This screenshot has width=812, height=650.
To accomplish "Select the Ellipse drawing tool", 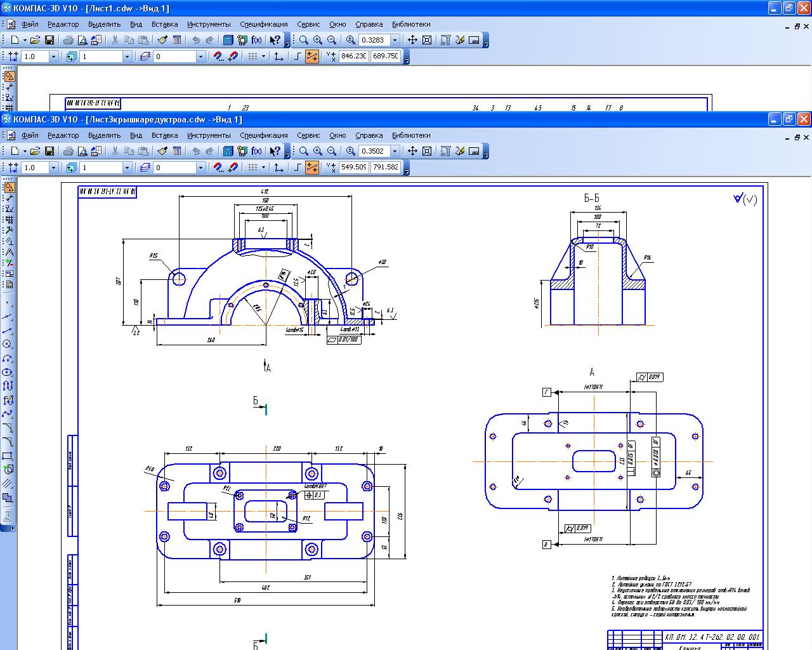I will (8, 372).
